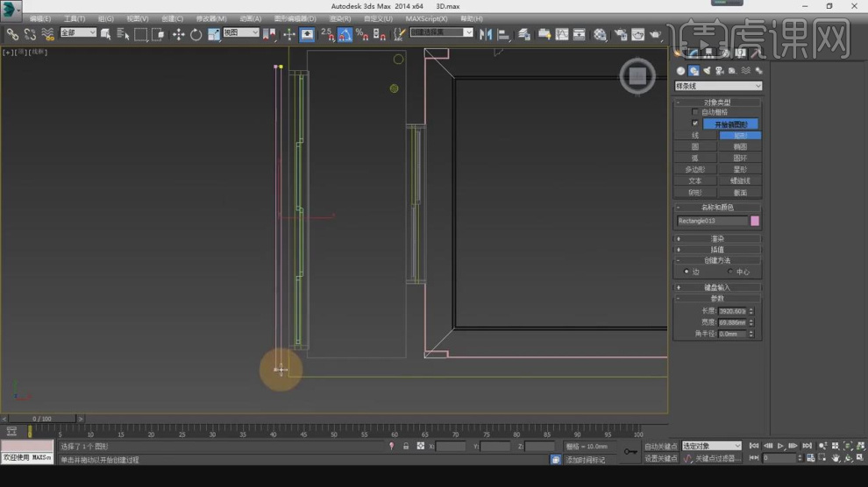Click the Bind to Space Warp icon
The width and height of the screenshot is (868, 487).
click(x=47, y=34)
